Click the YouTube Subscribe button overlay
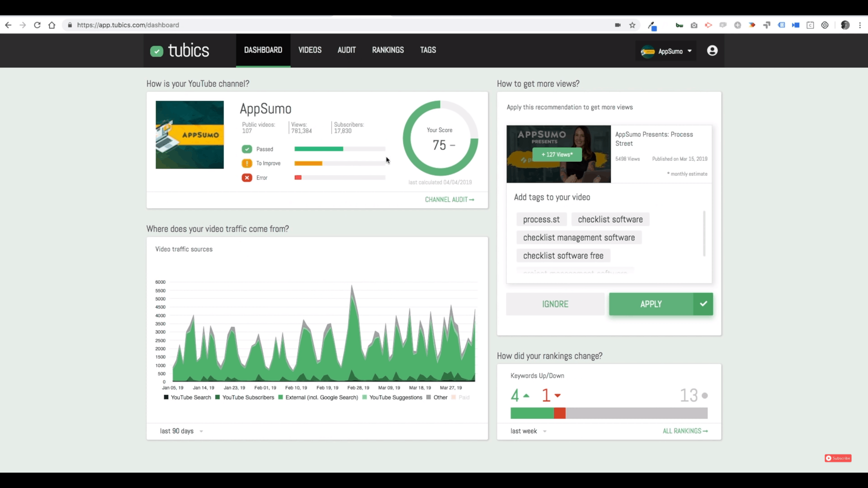868x488 pixels. (x=838, y=458)
